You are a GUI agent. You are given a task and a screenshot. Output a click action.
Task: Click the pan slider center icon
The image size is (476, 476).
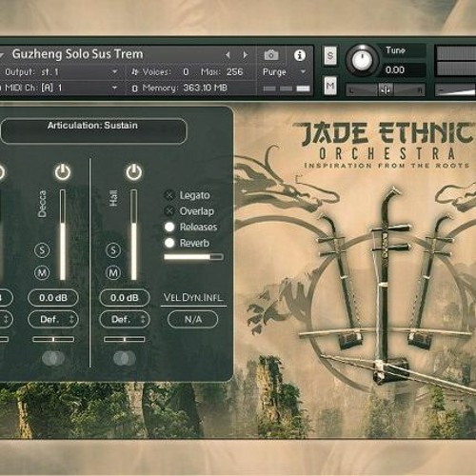(x=386, y=89)
